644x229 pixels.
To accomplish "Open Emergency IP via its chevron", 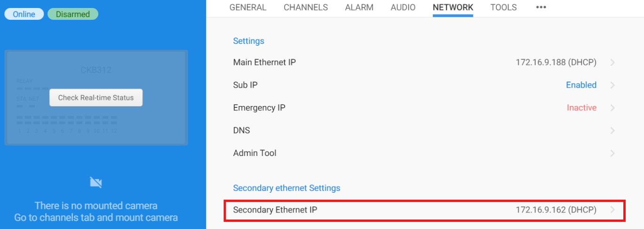I will (x=612, y=108).
